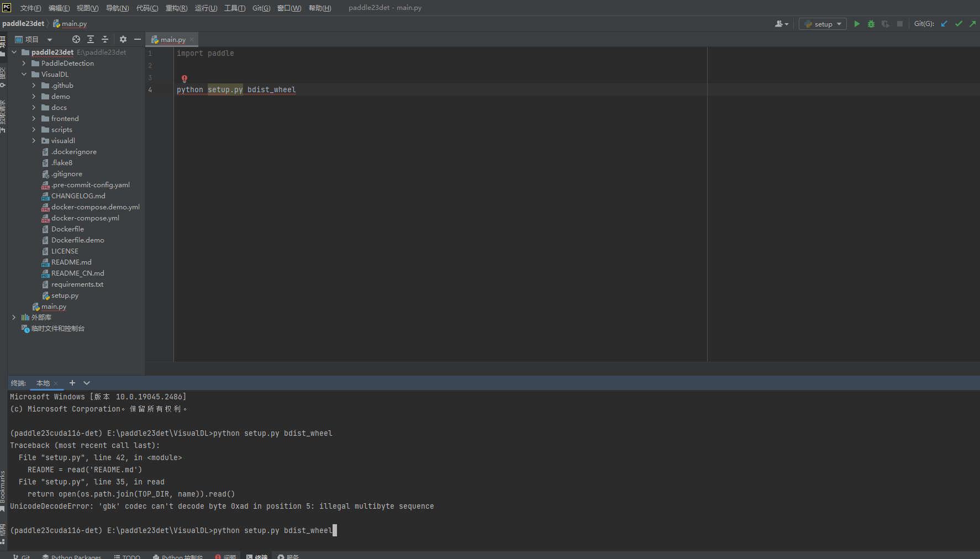Select setup.py in the project tree
This screenshot has width=980, height=559.
(65, 296)
